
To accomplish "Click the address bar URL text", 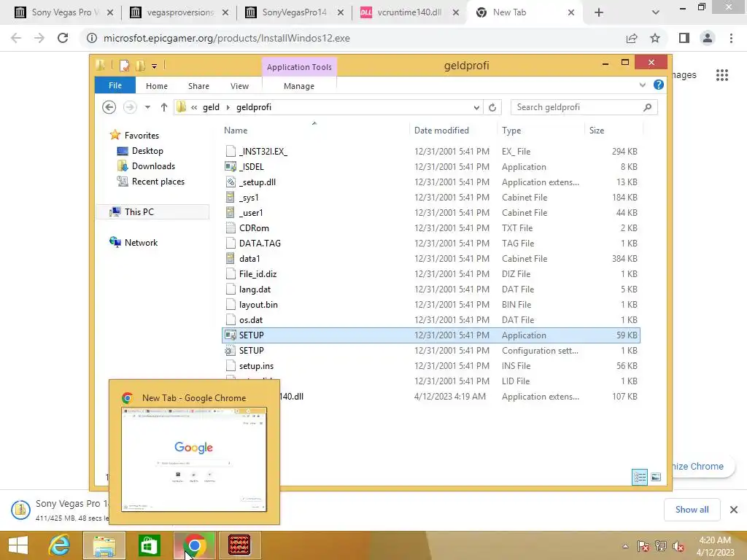I will (x=226, y=38).
